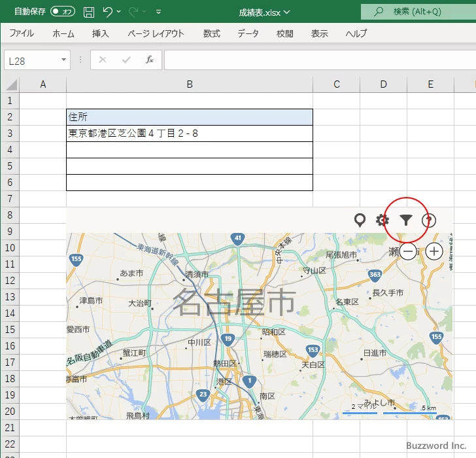Click route 19 shield on map
The height and width of the screenshot is (458, 476).
pos(228,340)
